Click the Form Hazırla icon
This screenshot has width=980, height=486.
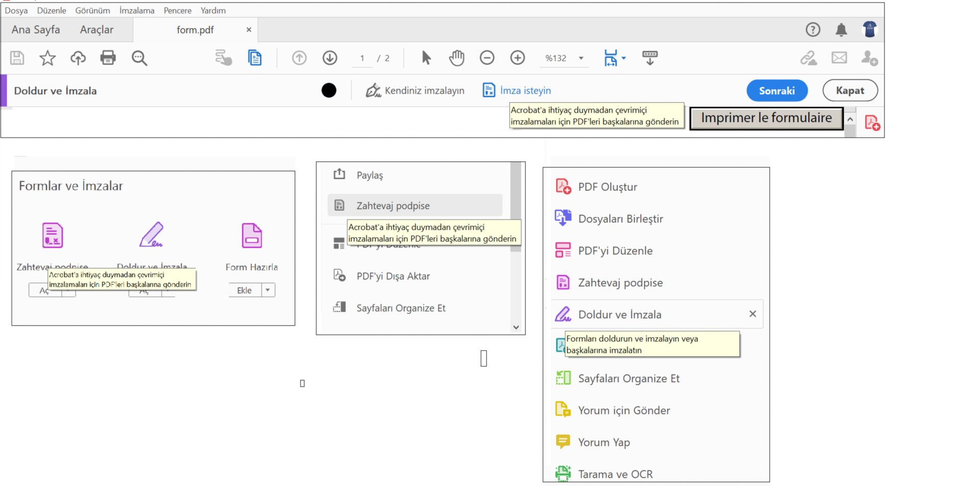point(252,235)
